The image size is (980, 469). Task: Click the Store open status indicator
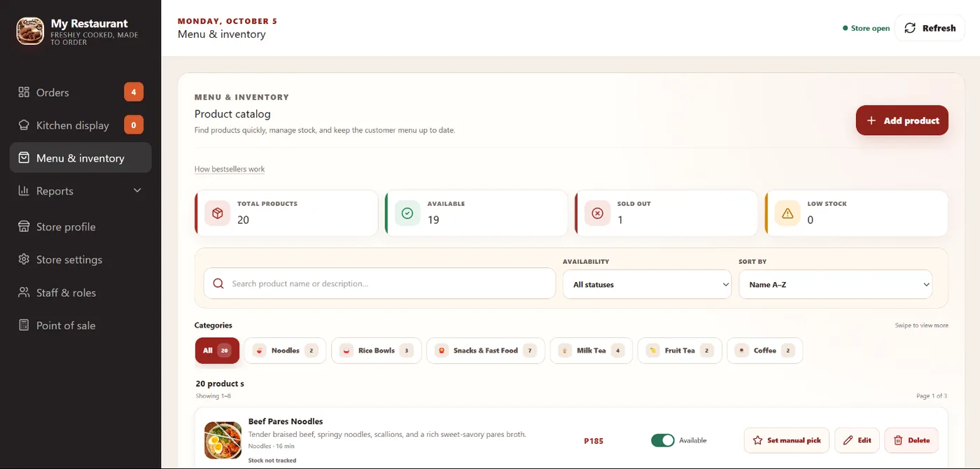pos(867,28)
